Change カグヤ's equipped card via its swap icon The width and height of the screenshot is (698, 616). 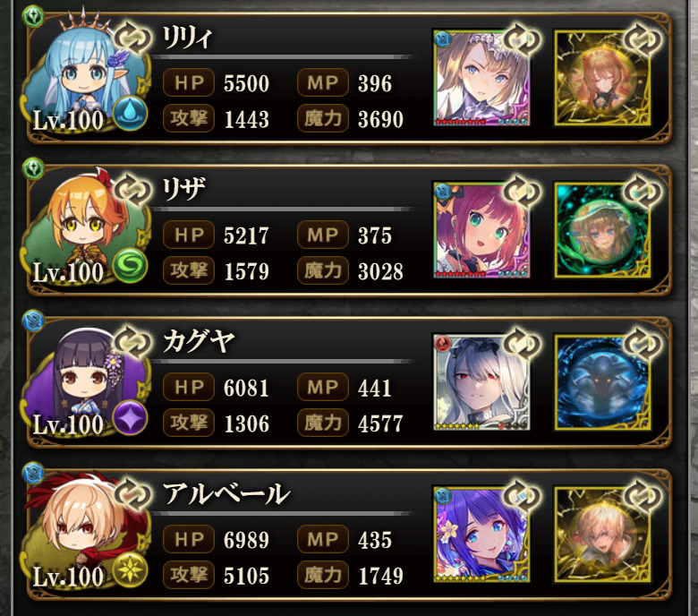click(522, 344)
